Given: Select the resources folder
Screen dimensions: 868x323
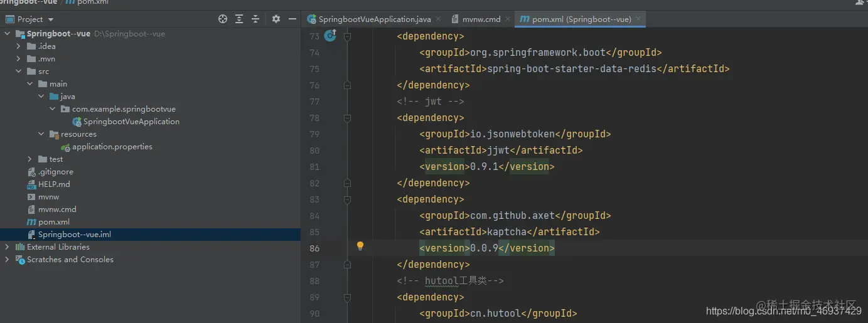Looking at the screenshot, I should point(78,134).
